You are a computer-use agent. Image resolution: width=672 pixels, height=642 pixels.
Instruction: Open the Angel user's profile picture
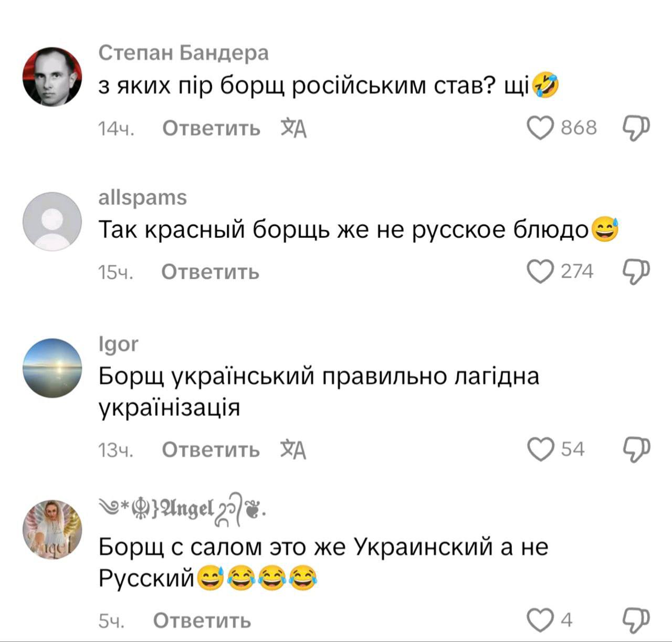pos(52,529)
